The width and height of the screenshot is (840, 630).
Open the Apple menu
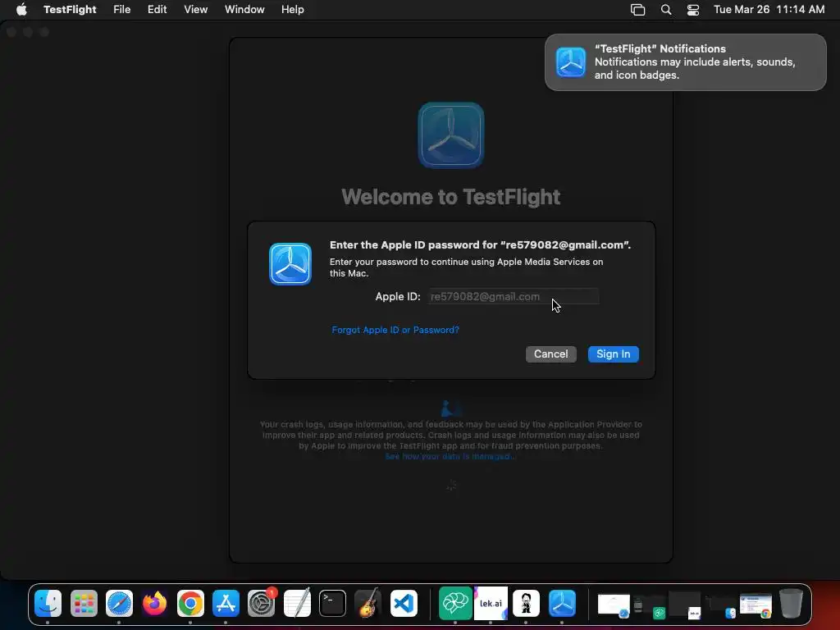(x=21, y=10)
